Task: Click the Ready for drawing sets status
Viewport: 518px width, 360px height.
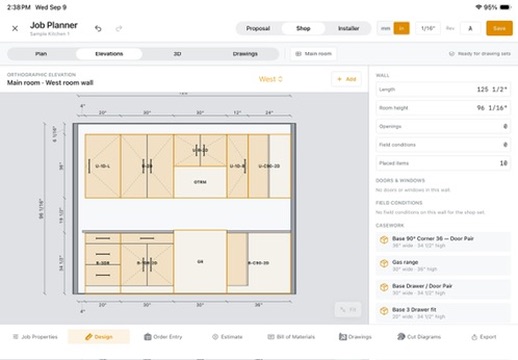Action: pyautogui.click(x=479, y=54)
